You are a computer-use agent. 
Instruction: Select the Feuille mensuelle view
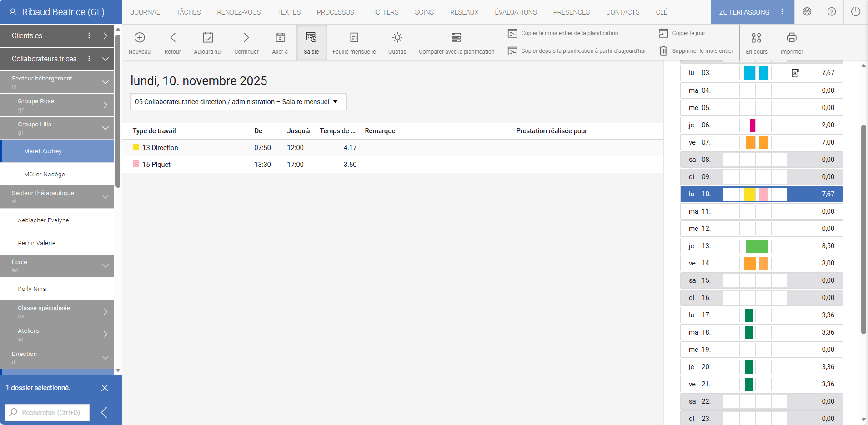point(354,42)
